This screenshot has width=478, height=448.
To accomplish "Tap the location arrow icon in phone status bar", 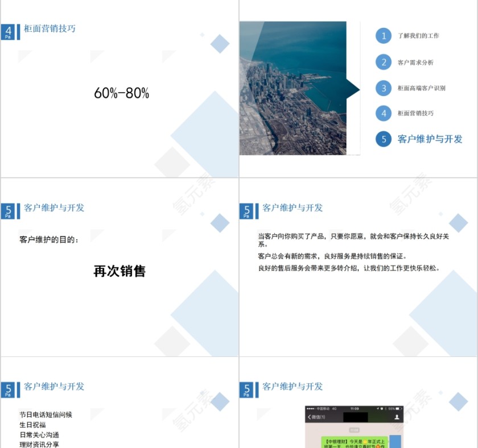I will 378,408.
